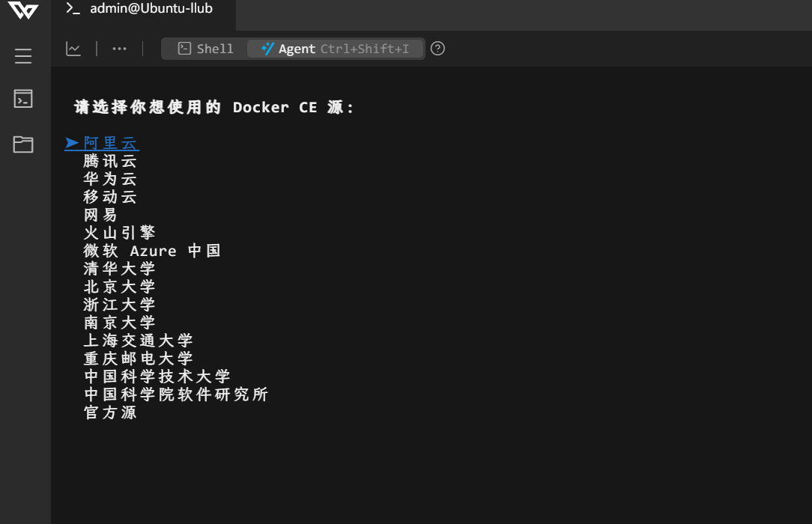Select the 上海交通大学 source option

tap(139, 341)
